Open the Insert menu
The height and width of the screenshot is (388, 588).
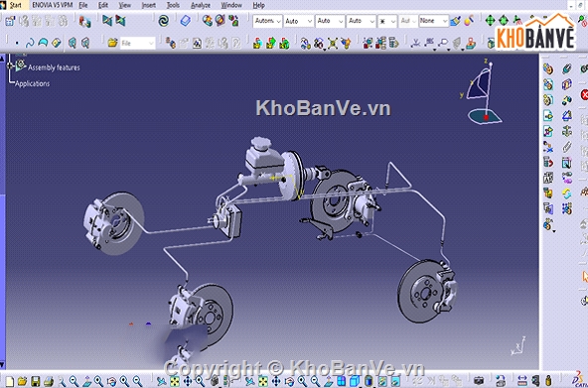click(149, 5)
